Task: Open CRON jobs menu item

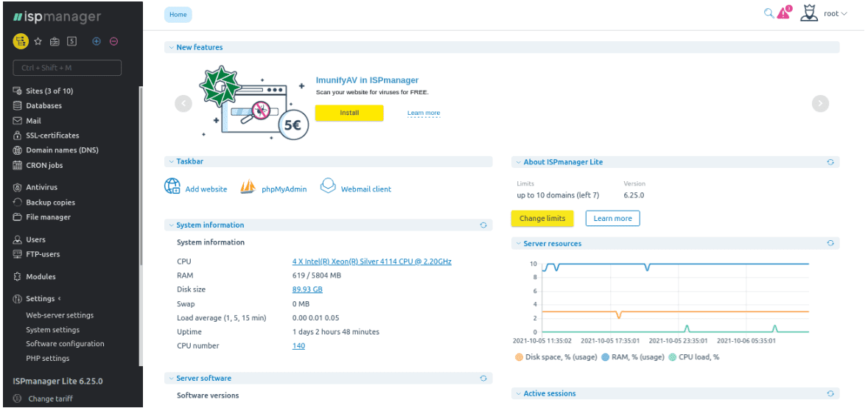Action: [x=38, y=165]
